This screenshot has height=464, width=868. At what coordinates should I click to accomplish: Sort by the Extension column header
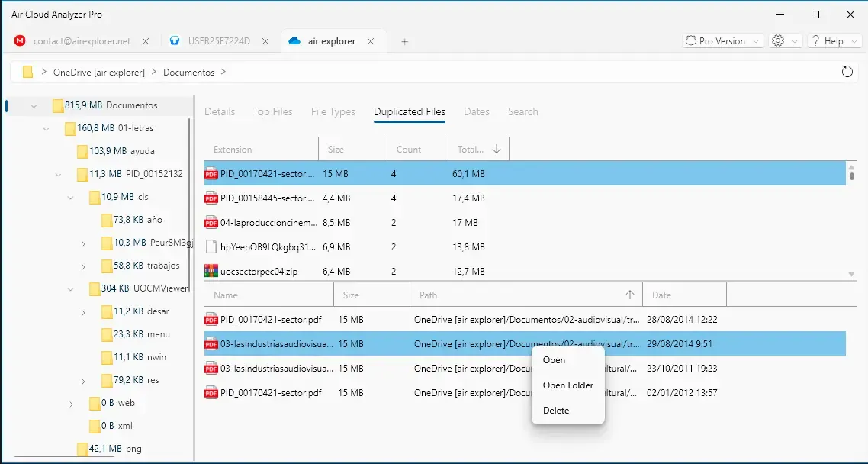262,149
